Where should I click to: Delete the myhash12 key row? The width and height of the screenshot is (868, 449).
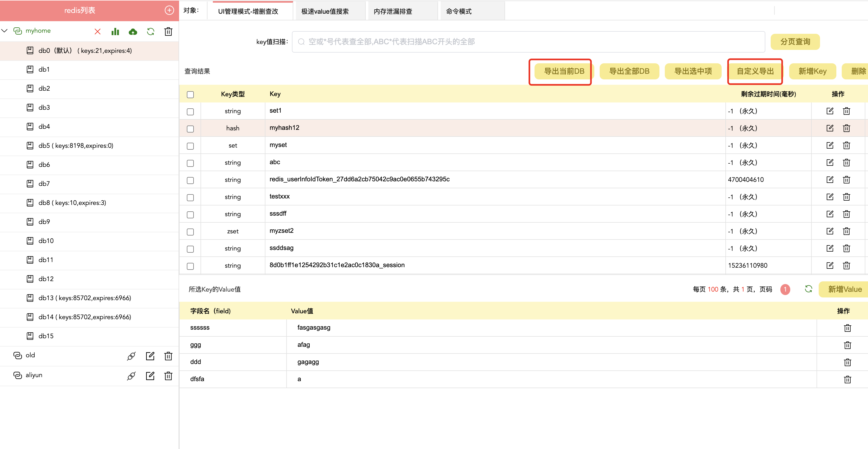click(846, 128)
